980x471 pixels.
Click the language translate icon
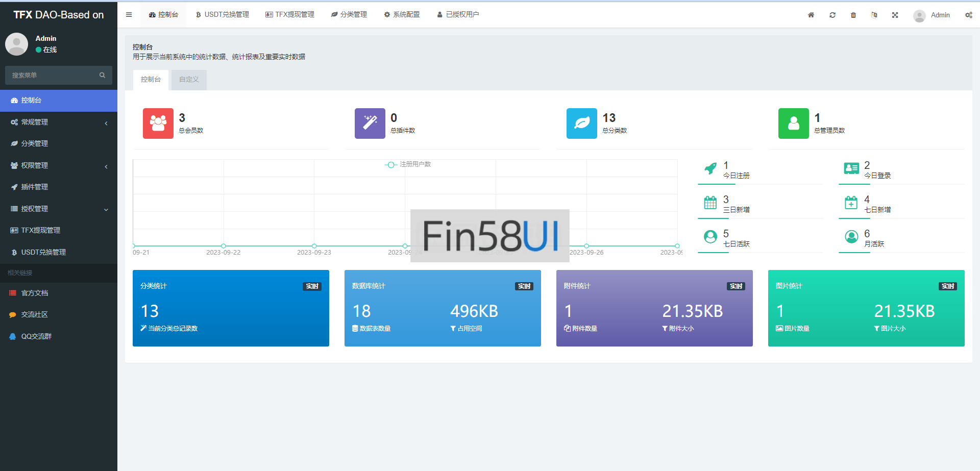tap(874, 15)
